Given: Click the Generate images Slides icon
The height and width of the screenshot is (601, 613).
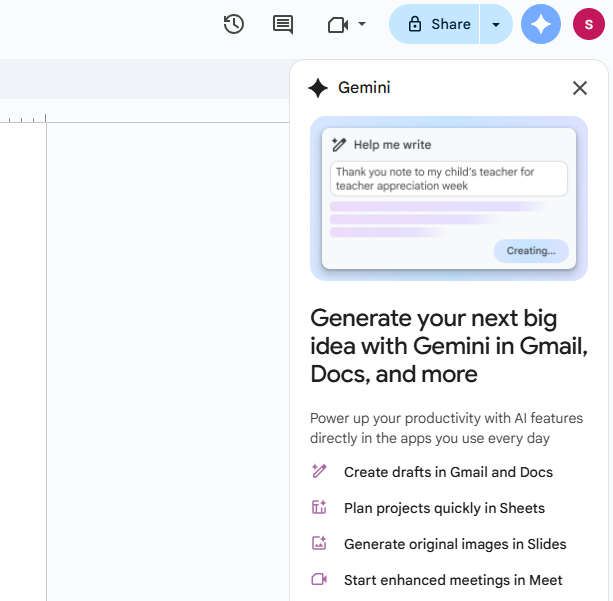Looking at the screenshot, I should coord(319,543).
